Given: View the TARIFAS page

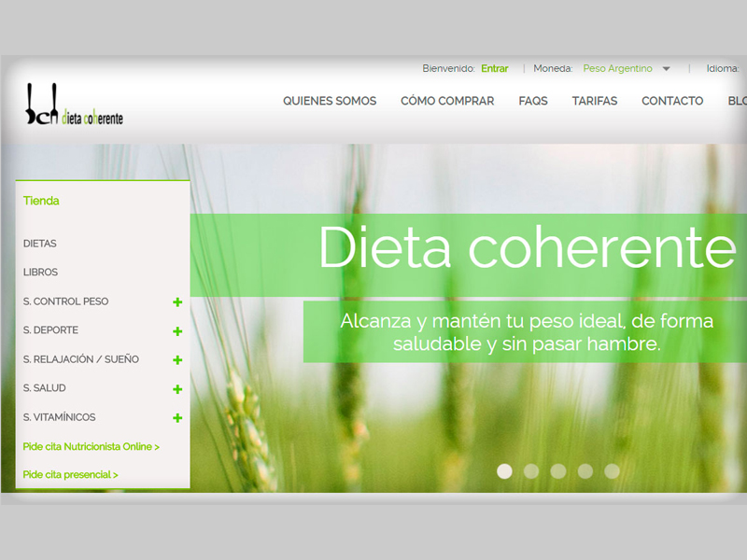Looking at the screenshot, I should tap(595, 101).
